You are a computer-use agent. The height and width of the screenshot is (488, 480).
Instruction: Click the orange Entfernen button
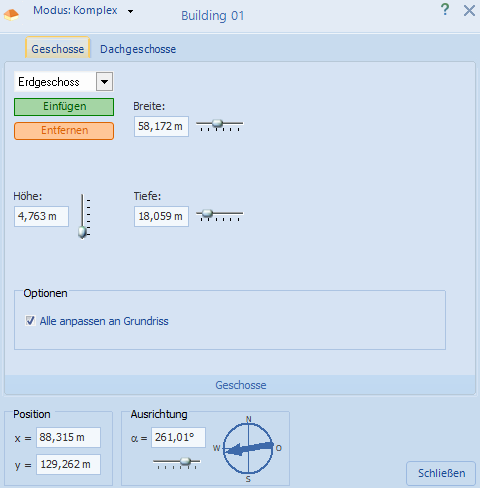point(64,131)
